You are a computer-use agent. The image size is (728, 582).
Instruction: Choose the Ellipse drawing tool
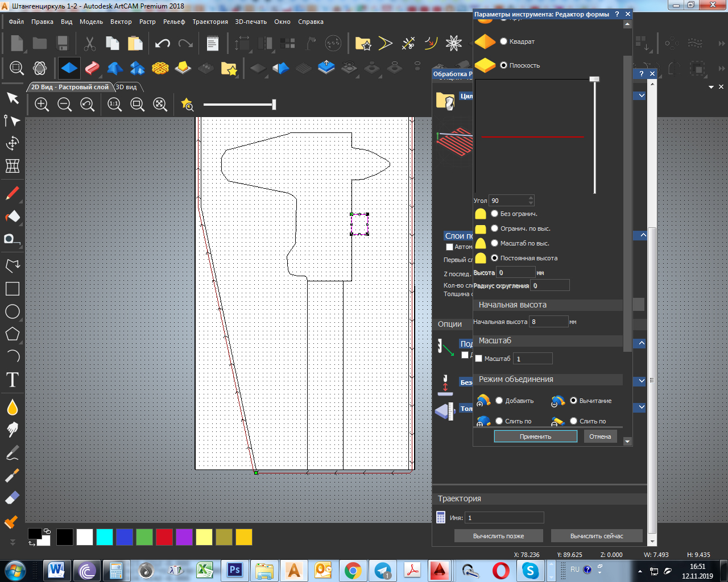(13, 311)
